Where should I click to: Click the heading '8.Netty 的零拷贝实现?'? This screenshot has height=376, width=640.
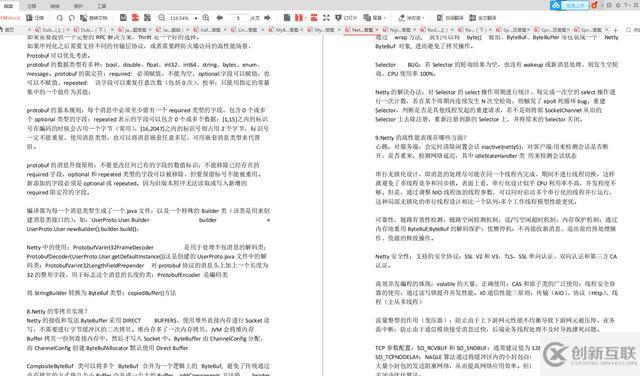point(57,311)
